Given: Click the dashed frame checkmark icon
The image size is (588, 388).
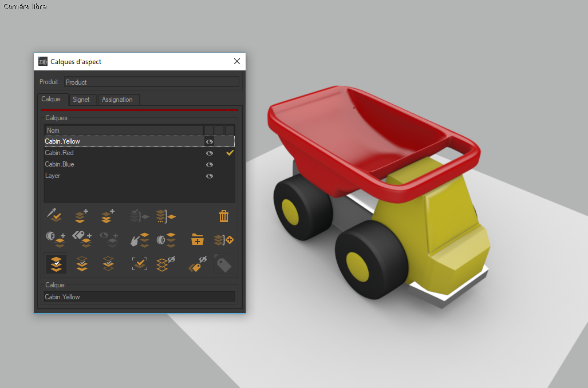Looking at the screenshot, I should (x=139, y=264).
